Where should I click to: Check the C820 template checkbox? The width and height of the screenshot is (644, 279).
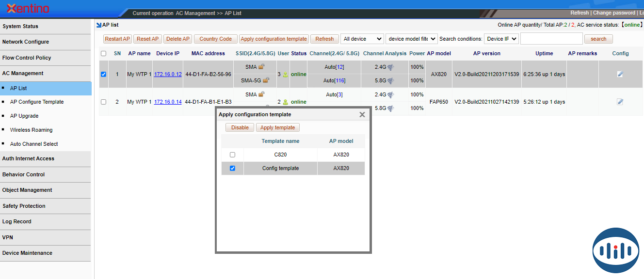click(x=232, y=155)
